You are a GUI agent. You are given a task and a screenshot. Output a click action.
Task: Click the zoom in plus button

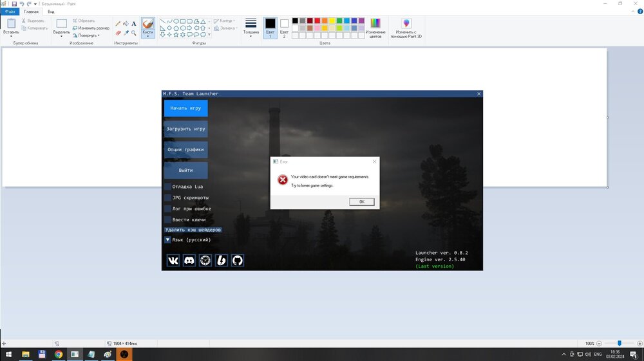639,344
